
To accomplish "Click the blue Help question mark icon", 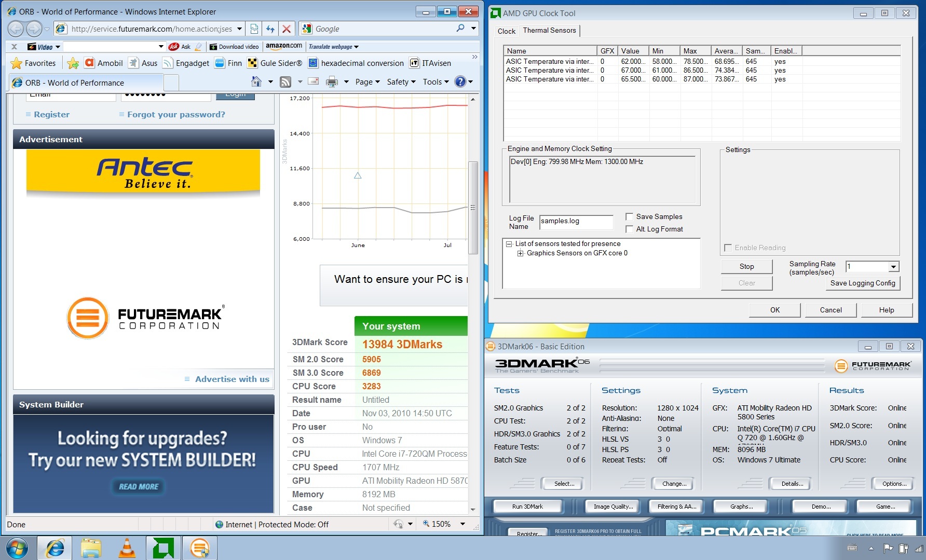I will [460, 81].
